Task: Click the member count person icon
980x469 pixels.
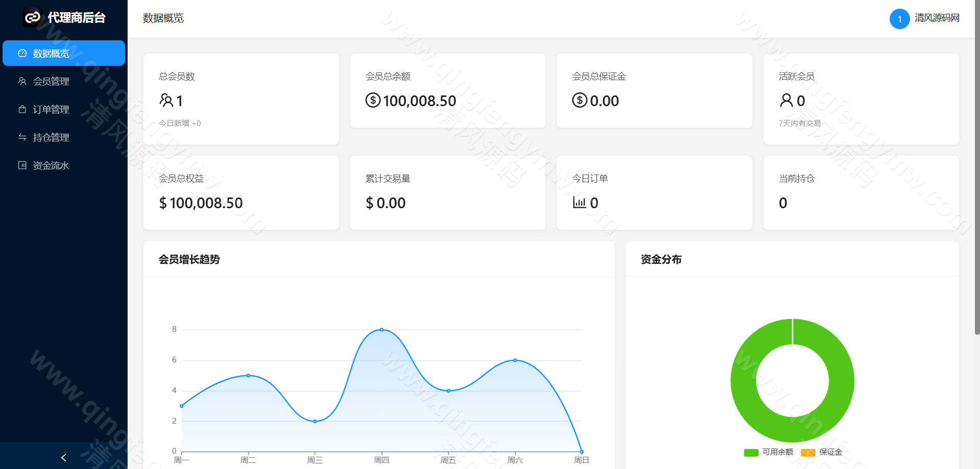Action: (x=167, y=100)
